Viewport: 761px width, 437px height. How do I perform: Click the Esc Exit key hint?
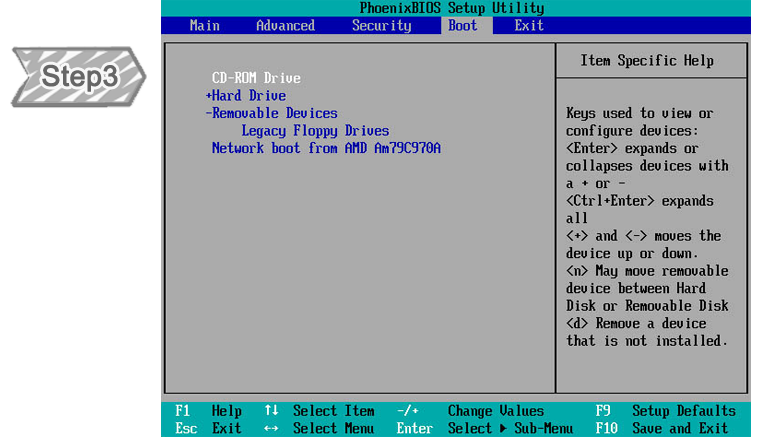209,428
